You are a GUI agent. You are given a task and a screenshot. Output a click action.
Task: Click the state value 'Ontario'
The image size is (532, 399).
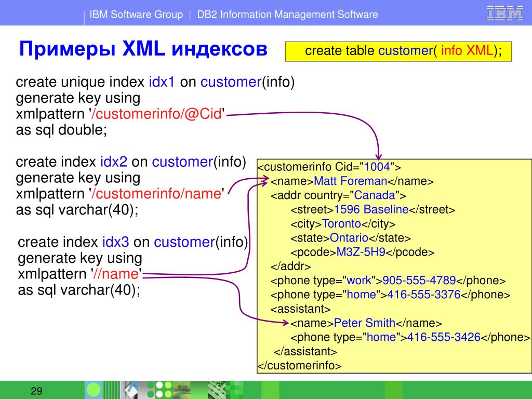[x=349, y=237]
